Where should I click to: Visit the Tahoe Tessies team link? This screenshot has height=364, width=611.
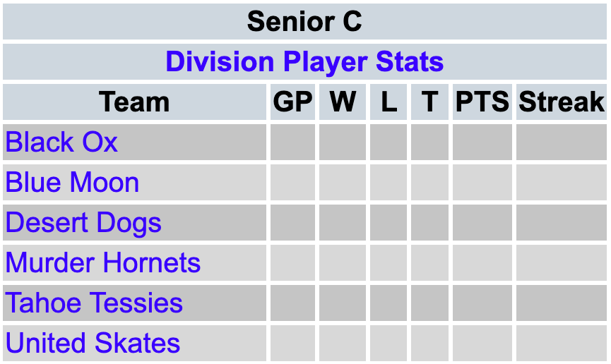(x=94, y=303)
